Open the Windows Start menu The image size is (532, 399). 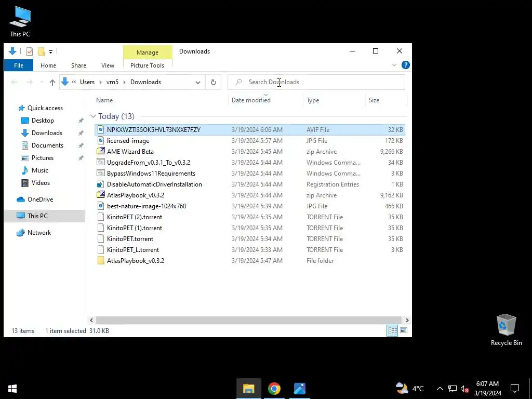12,389
